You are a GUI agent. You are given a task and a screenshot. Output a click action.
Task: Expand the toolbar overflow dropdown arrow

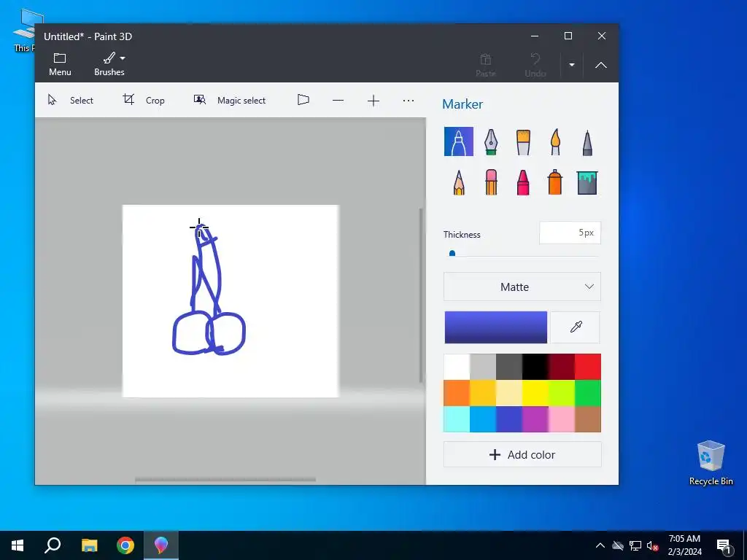coord(572,65)
